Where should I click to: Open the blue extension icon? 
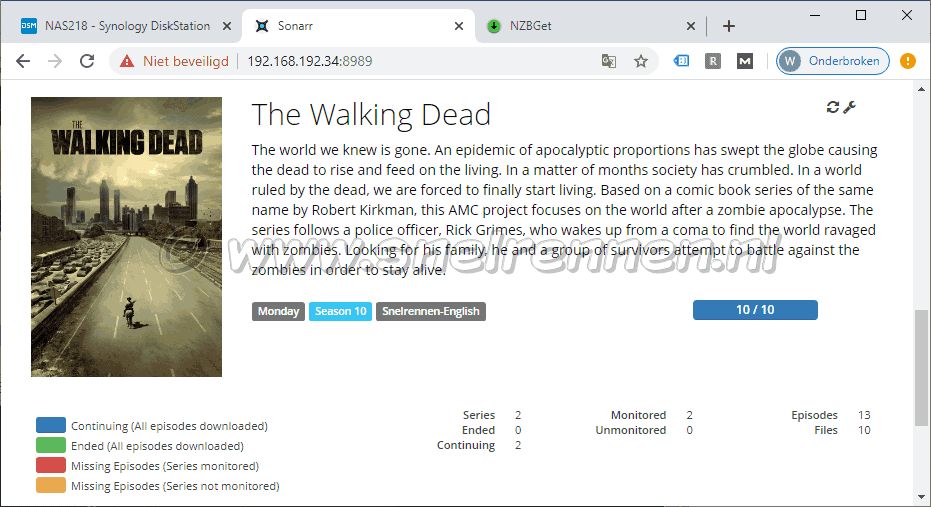point(681,61)
